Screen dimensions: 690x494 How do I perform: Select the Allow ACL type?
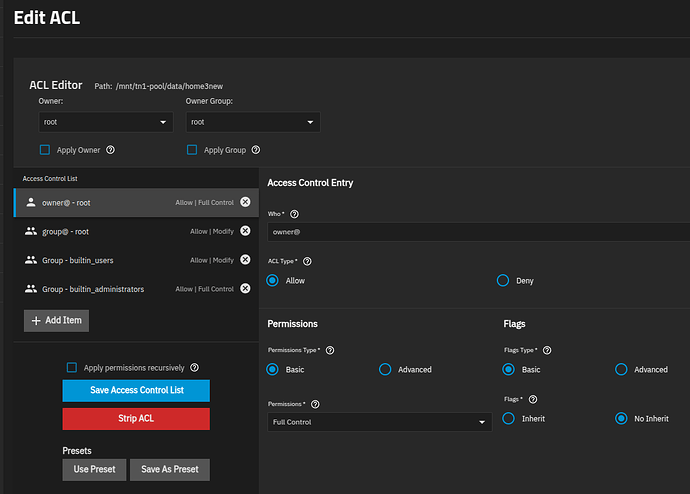pyautogui.click(x=272, y=280)
